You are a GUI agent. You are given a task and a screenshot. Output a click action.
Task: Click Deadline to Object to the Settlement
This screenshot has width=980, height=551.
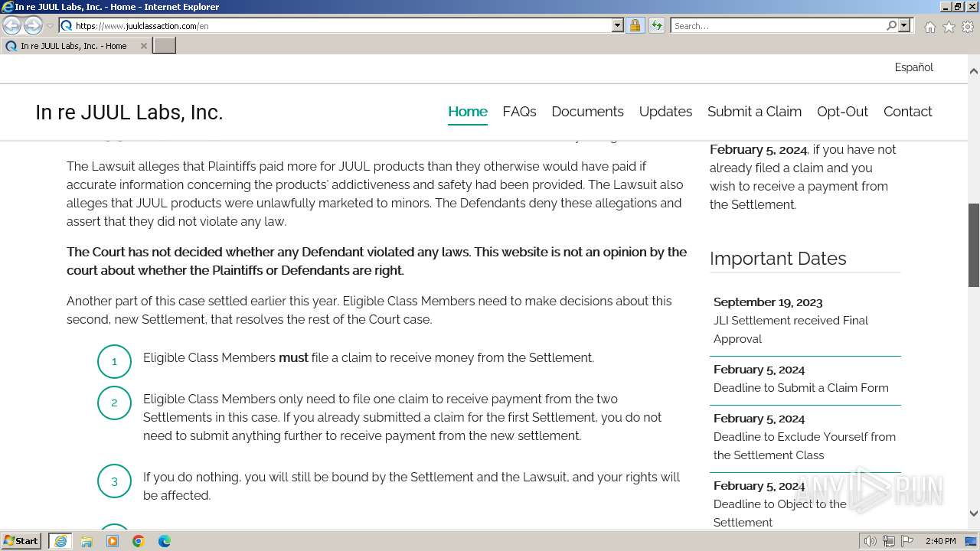[779, 514]
